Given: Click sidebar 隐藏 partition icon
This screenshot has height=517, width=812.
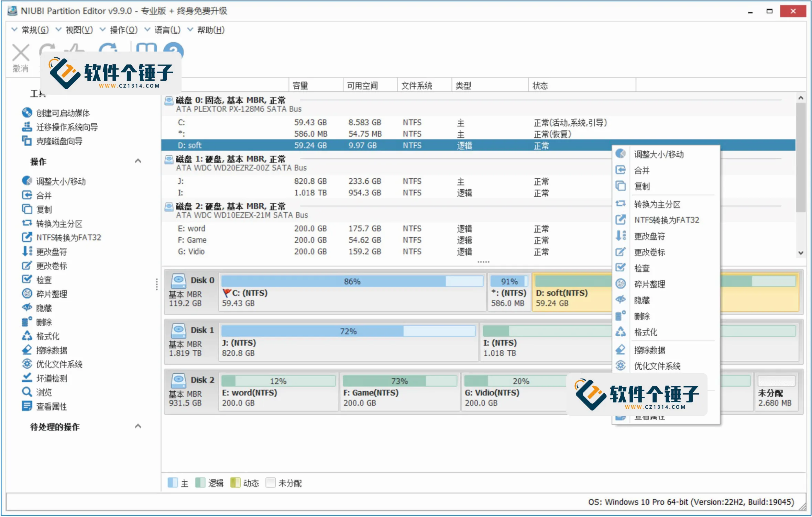Looking at the screenshot, I should pyautogui.click(x=27, y=307).
